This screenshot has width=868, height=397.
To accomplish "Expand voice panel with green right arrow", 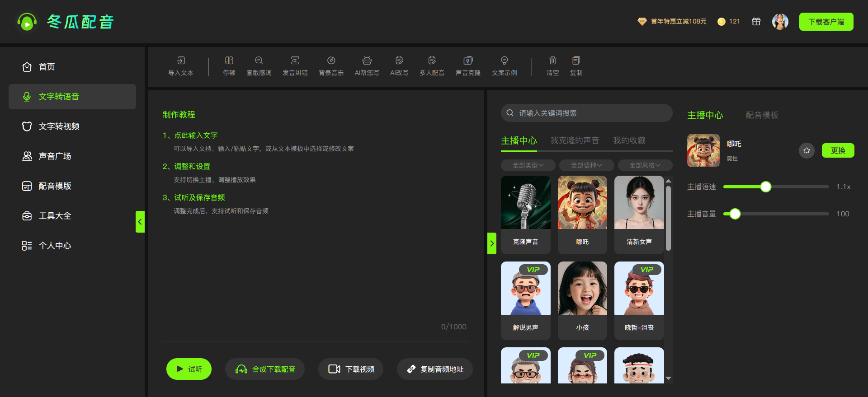I will (492, 243).
